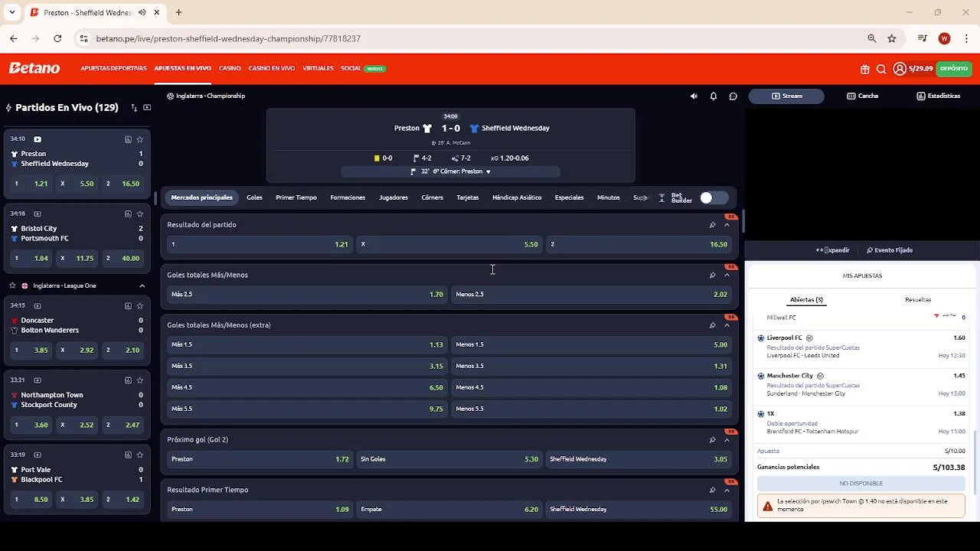Switch to Primer Tiempo tab
The width and height of the screenshot is (980, 551).
[296, 198]
